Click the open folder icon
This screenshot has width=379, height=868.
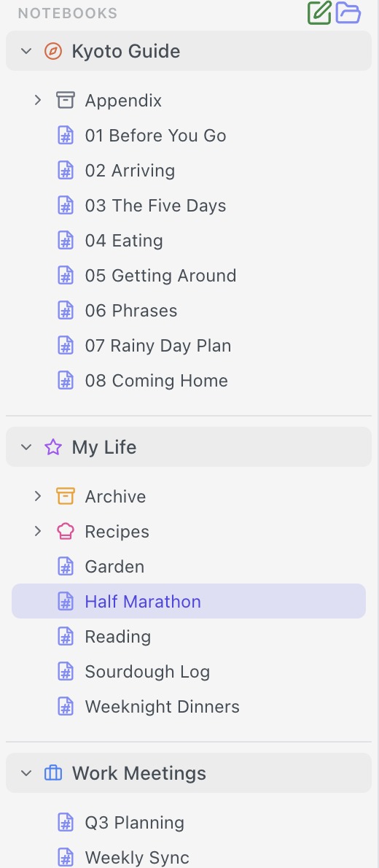(348, 12)
